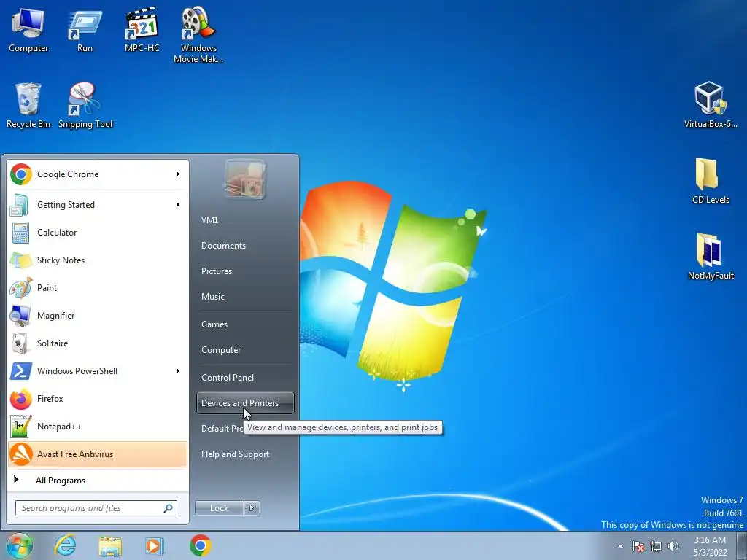Open Devices and Printers
Viewport: 747px width, 560px height.
tap(245, 402)
